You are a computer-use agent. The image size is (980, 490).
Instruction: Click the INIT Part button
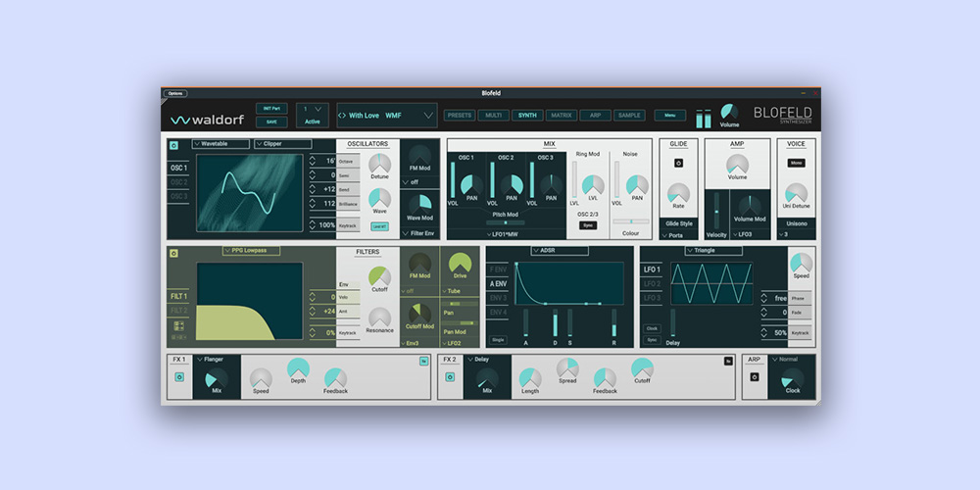coord(271,108)
